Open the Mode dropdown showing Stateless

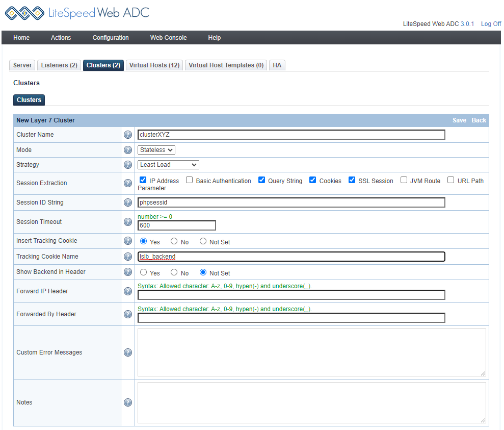pos(156,150)
